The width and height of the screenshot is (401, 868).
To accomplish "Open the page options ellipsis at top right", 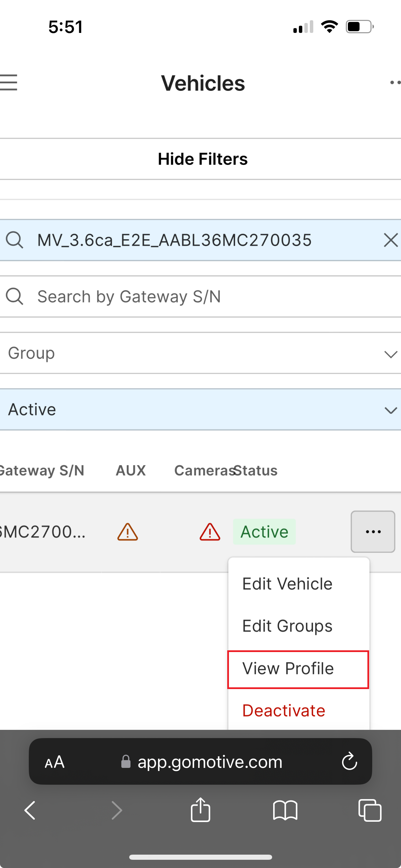I will pos(395,83).
